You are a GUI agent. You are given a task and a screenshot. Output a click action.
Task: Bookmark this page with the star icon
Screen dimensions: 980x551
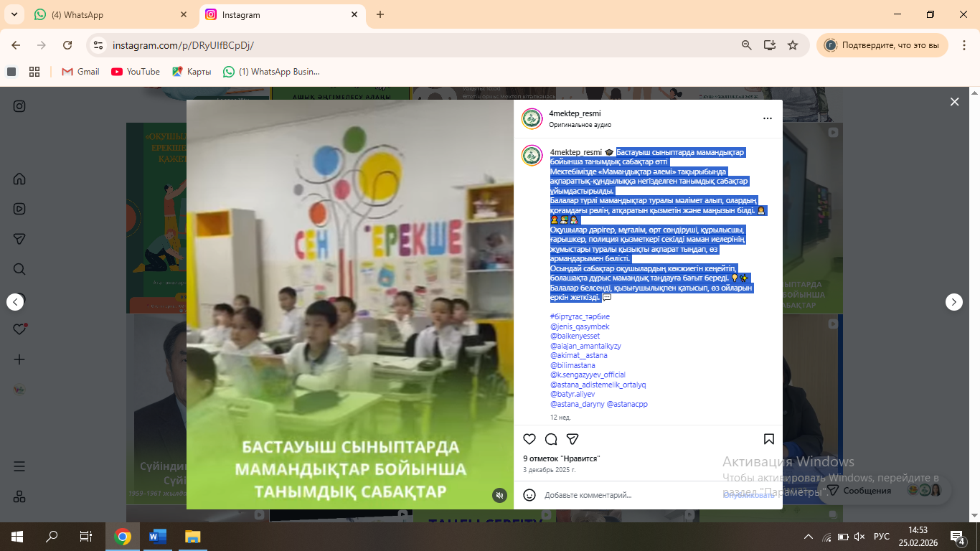793,45
